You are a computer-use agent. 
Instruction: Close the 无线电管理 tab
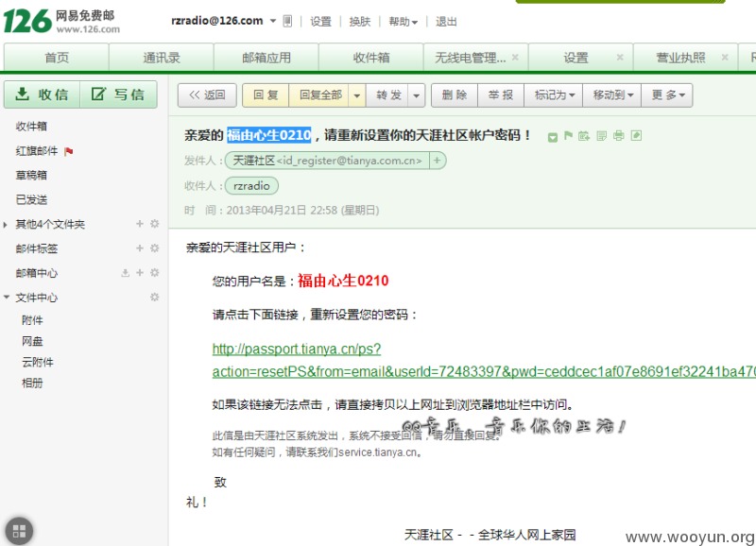pyautogui.click(x=515, y=58)
